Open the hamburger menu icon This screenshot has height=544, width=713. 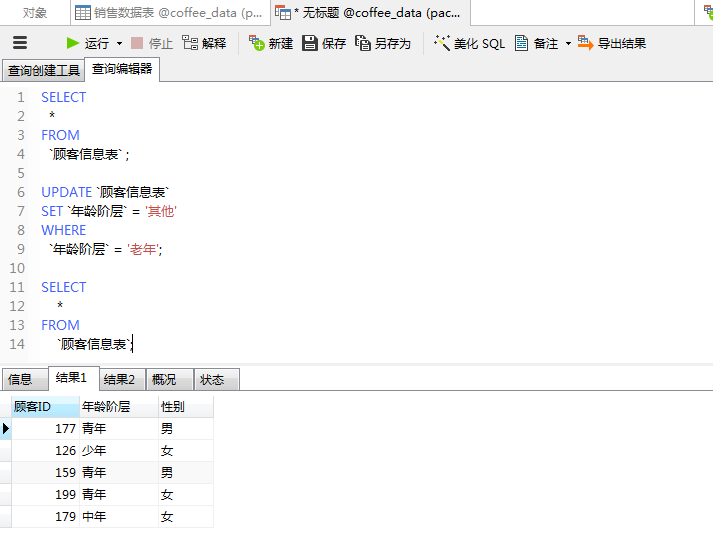20,43
